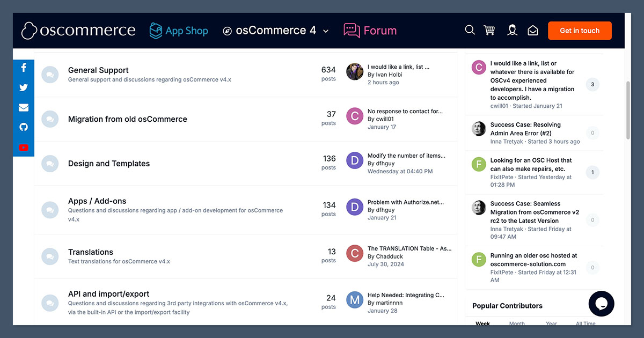Open the Migration from old osCommerce forum
Image resolution: width=644 pixels, height=338 pixels.
coord(127,119)
